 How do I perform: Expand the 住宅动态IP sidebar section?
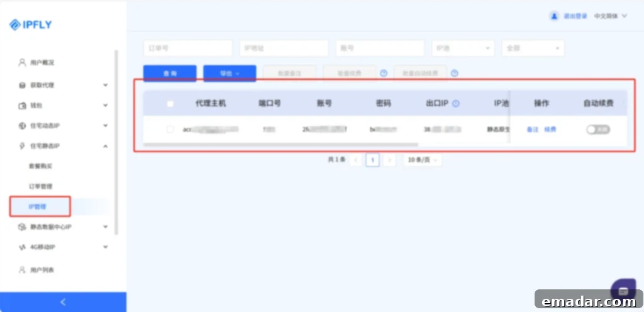106,126
